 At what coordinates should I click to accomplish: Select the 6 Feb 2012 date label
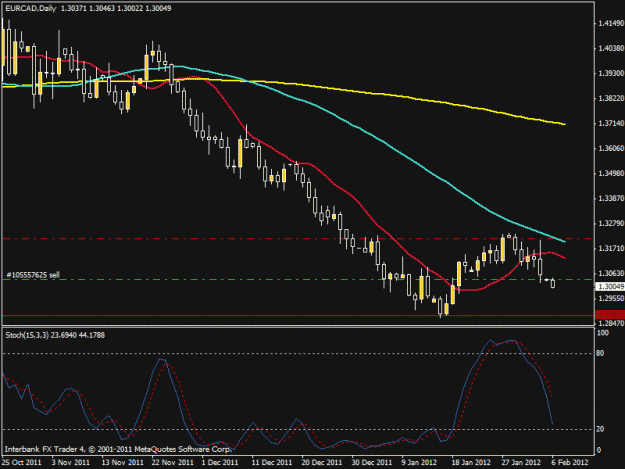pyautogui.click(x=570, y=462)
